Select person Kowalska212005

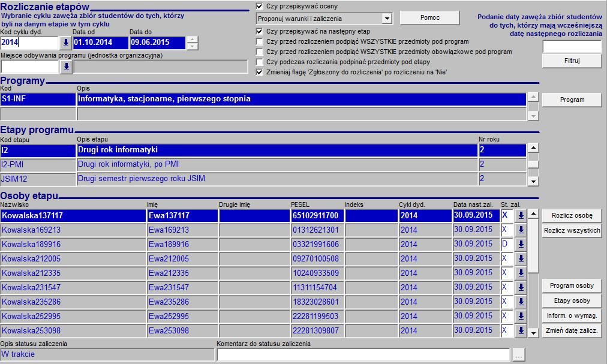[x=73, y=258]
